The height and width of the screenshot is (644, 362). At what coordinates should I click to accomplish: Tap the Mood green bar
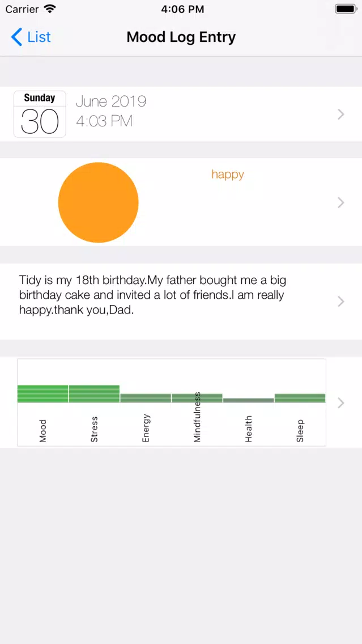click(42, 394)
